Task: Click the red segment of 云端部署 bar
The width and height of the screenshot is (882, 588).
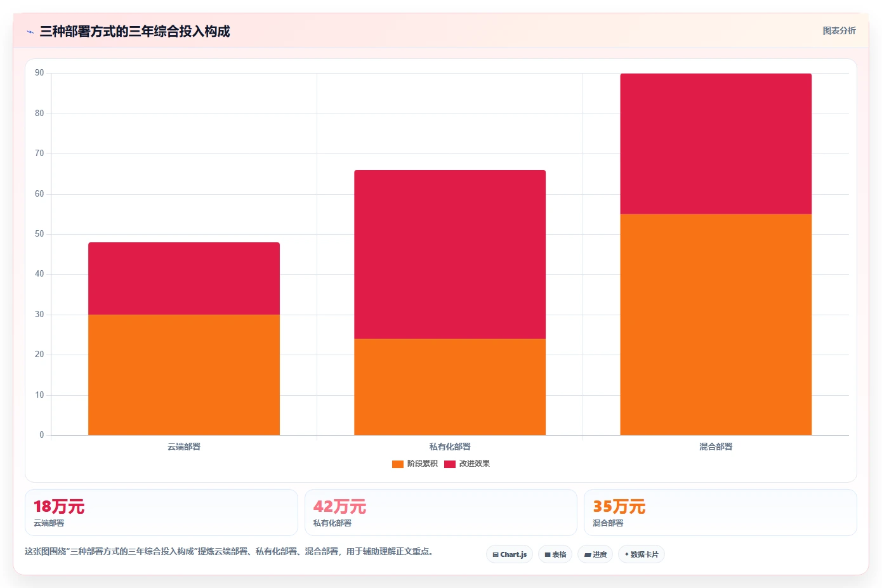Action: (x=184, y=278)
